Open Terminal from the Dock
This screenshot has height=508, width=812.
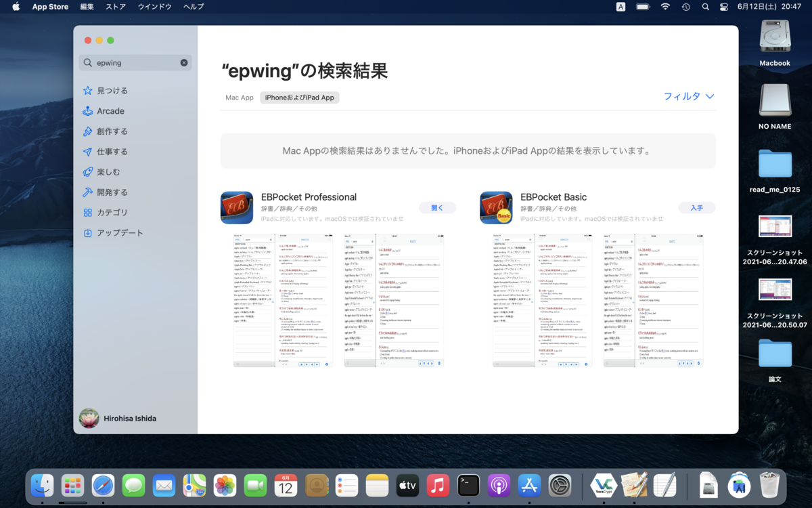coord(468,485)
